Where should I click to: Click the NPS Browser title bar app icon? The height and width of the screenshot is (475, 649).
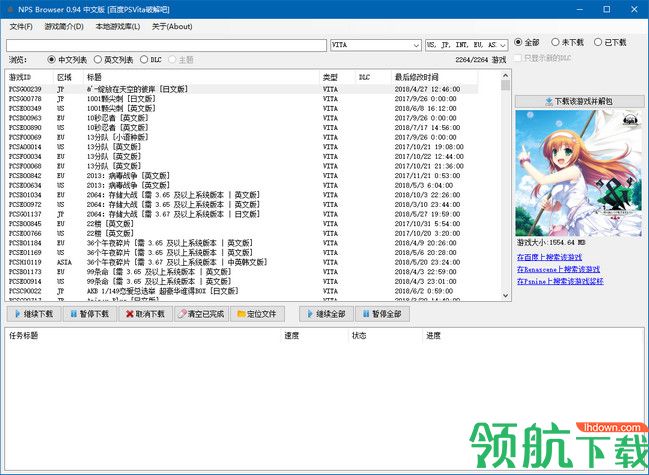coord(10,9)
